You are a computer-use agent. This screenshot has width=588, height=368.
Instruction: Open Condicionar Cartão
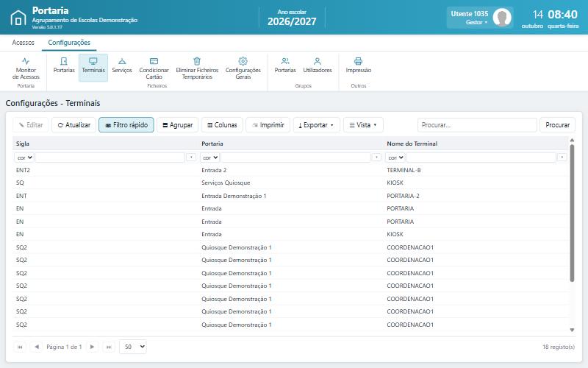(154, 68)
